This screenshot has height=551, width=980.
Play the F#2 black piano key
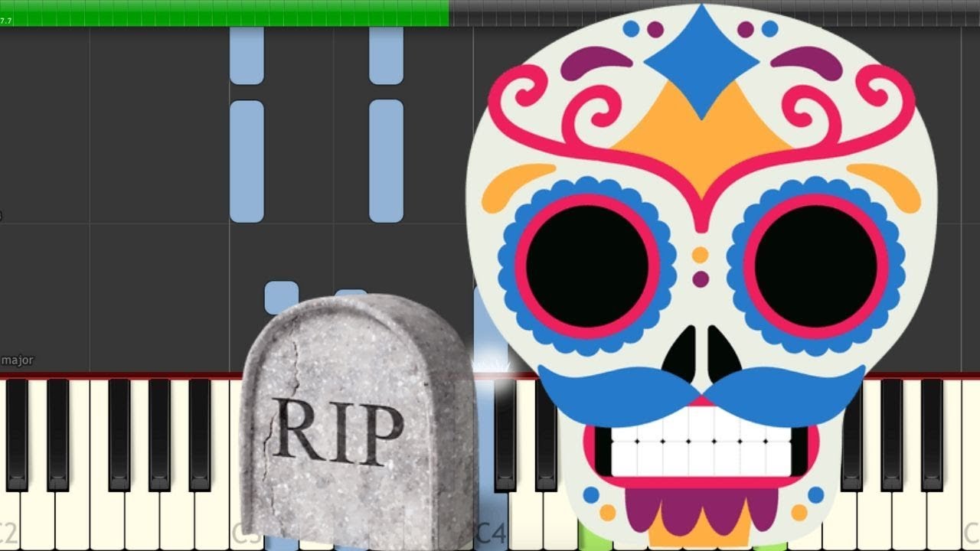pyautogui.click(x=119, y=435)
